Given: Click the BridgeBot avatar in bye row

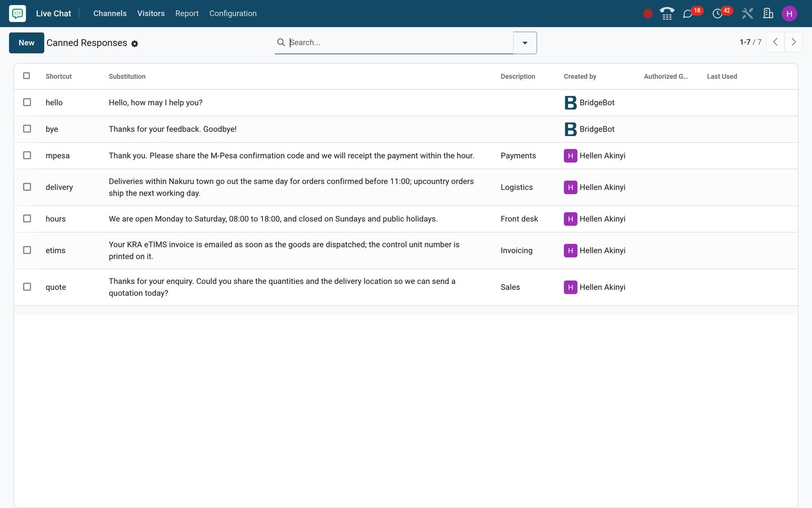Looking at the screenshot, I should 570,129.
